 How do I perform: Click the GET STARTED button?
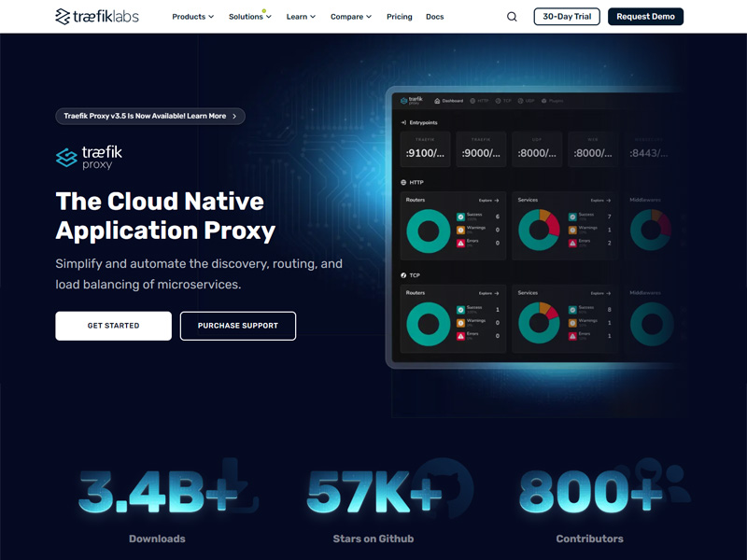click(x=113, y=326)
